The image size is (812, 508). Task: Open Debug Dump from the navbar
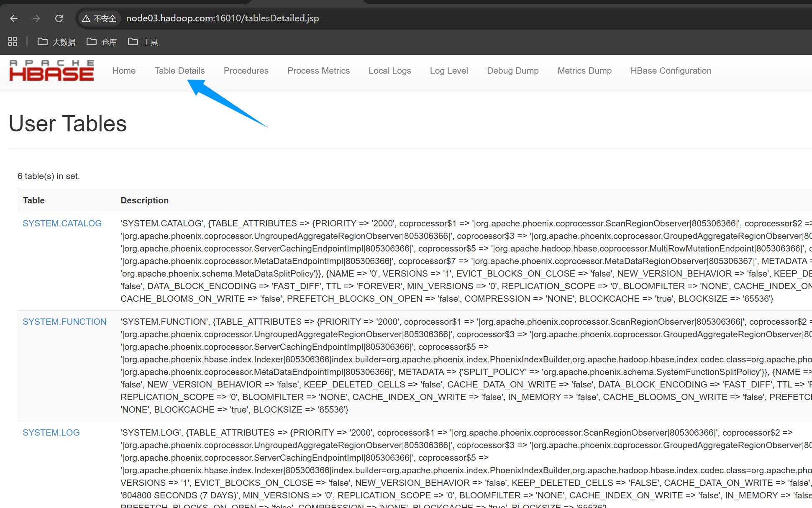[512, 71]
